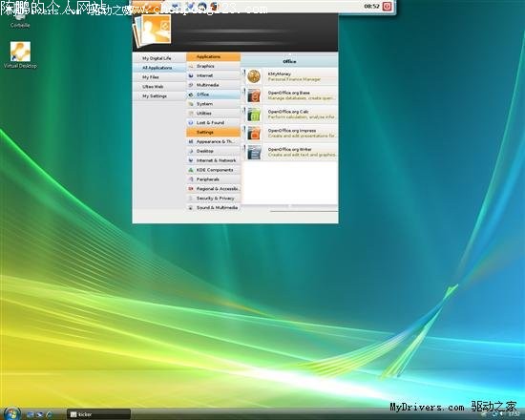This screenshot has height=420, width=525.
Task: Open the Desktop settings entry
Action: tap(213, 151)
